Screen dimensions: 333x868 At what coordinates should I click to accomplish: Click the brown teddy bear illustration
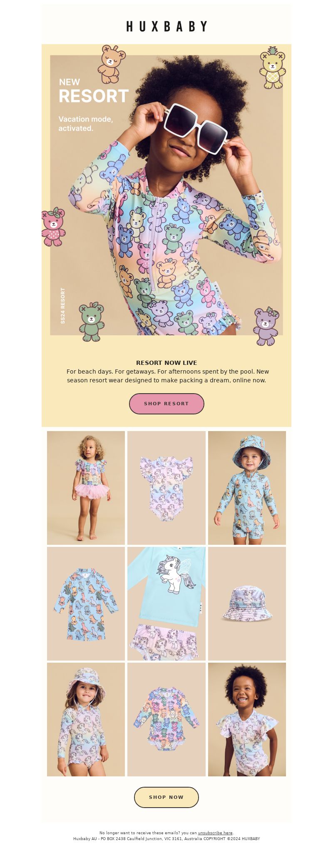pyautogui.click(x=111, y=64)
